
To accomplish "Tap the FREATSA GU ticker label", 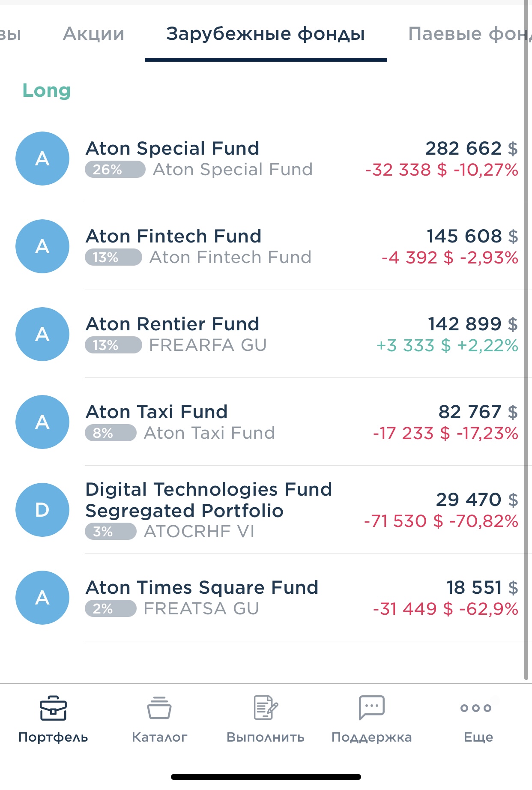I will coord(201,608).
